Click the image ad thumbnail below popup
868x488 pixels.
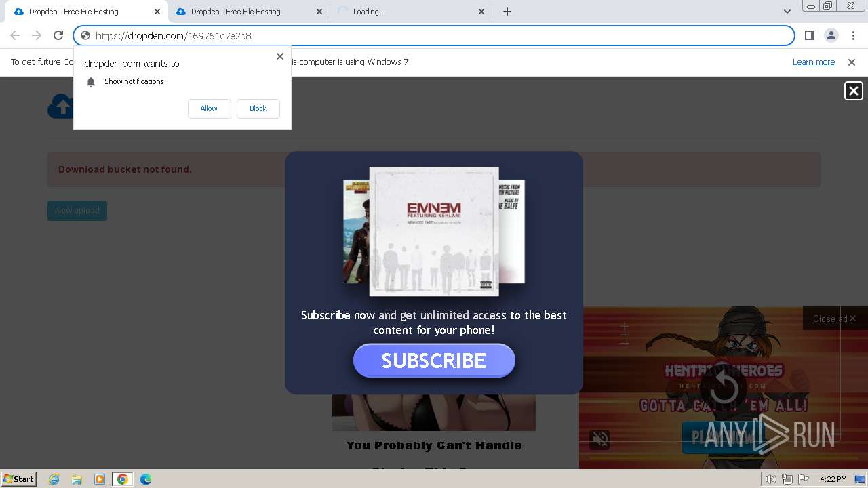434,412
